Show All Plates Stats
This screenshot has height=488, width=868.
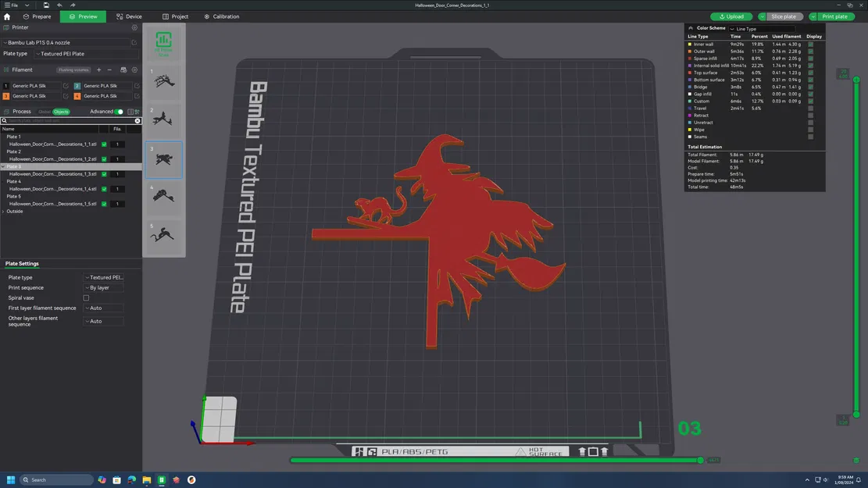click(x=163, y=45)
